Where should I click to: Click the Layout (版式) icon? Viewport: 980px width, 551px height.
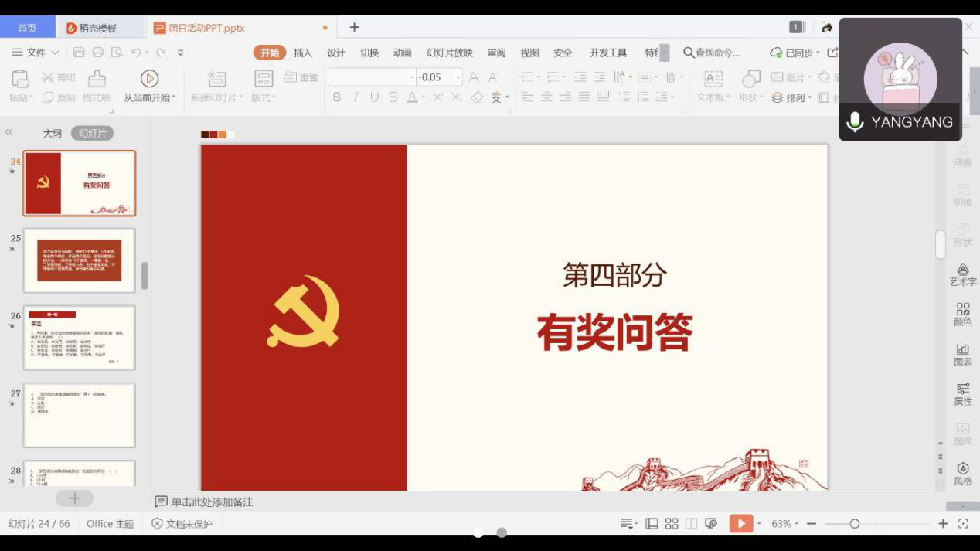click(264, 79)
